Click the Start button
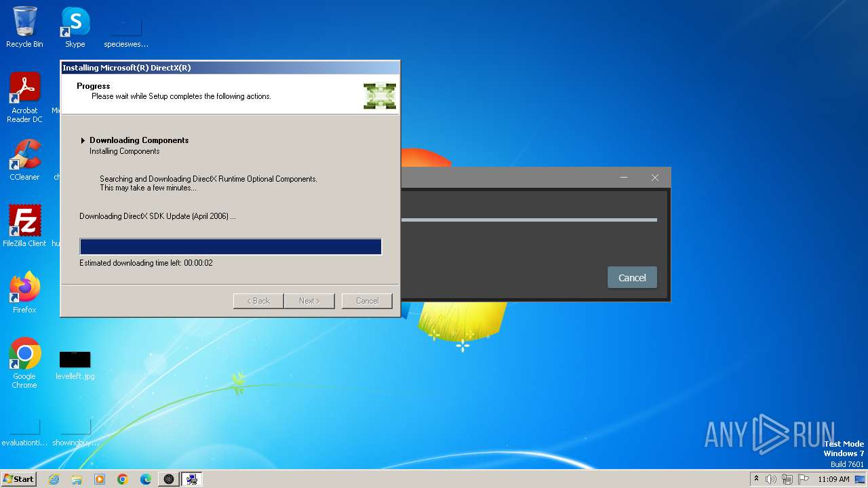Image resolution: width=868 pixels, height=488 pixels. pyautogui.click(x=19, y=479)
